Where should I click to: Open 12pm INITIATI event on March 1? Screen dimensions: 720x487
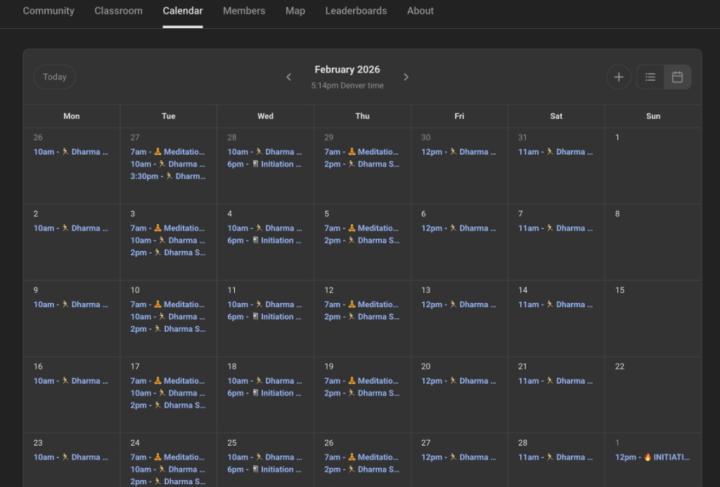click(652, 457)
